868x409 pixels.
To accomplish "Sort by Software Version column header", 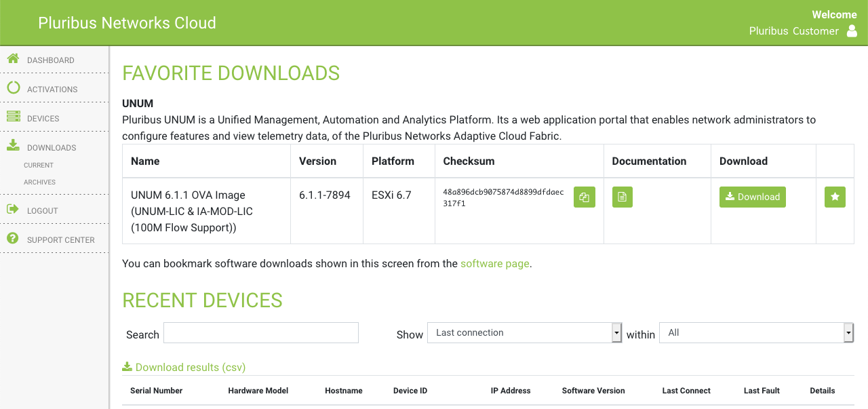I will tap(593, 391).
